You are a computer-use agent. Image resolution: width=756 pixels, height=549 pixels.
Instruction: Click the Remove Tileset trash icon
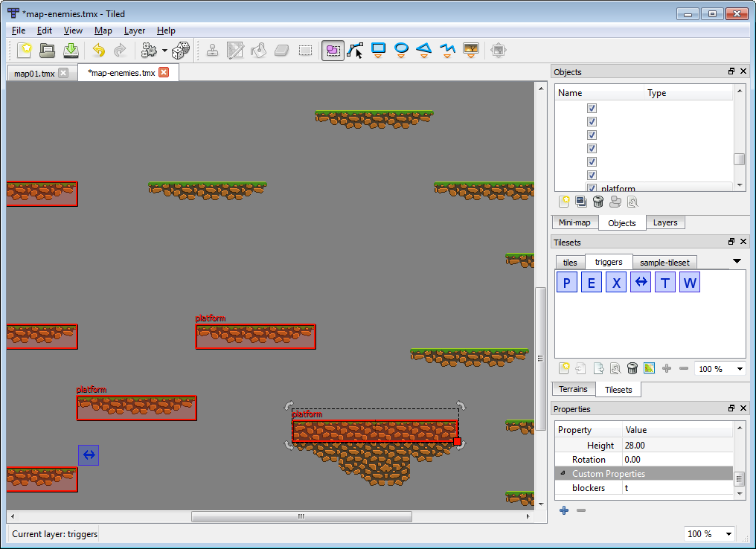point(632,369)
